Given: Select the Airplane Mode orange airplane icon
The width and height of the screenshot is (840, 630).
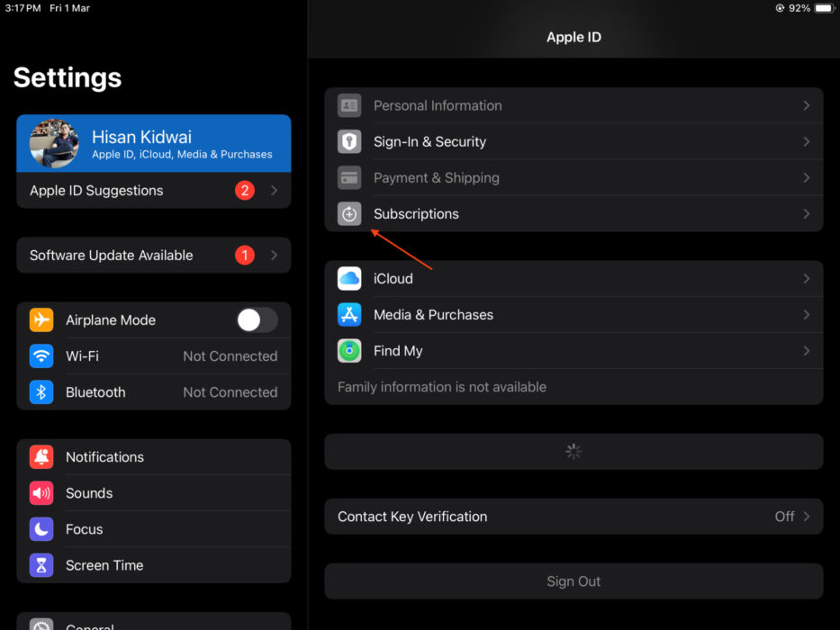Looking at the screenshot, I should (x=40, y=320).
